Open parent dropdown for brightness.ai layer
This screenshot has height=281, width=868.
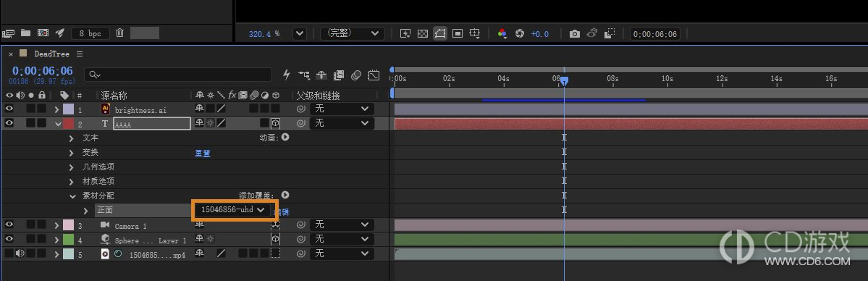[342, 109]
